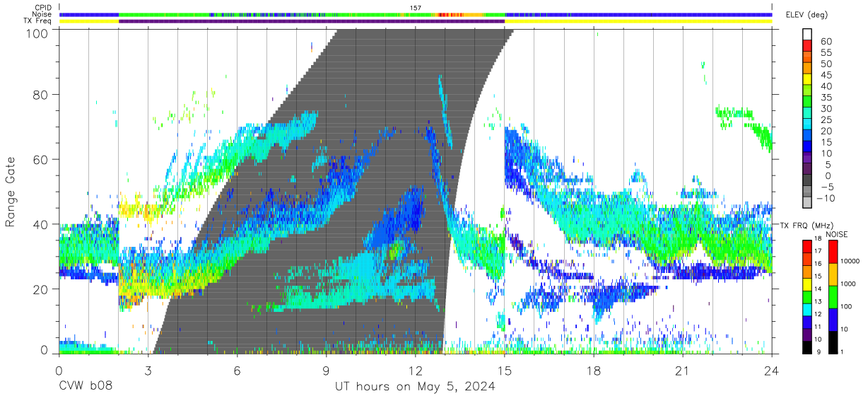
Task: Click the ELEV legend value '50'
Action: [x=826, y=64]
